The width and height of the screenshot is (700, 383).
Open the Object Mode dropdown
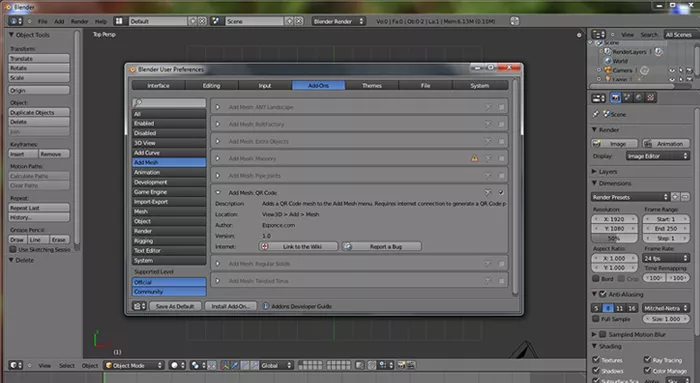134,365
